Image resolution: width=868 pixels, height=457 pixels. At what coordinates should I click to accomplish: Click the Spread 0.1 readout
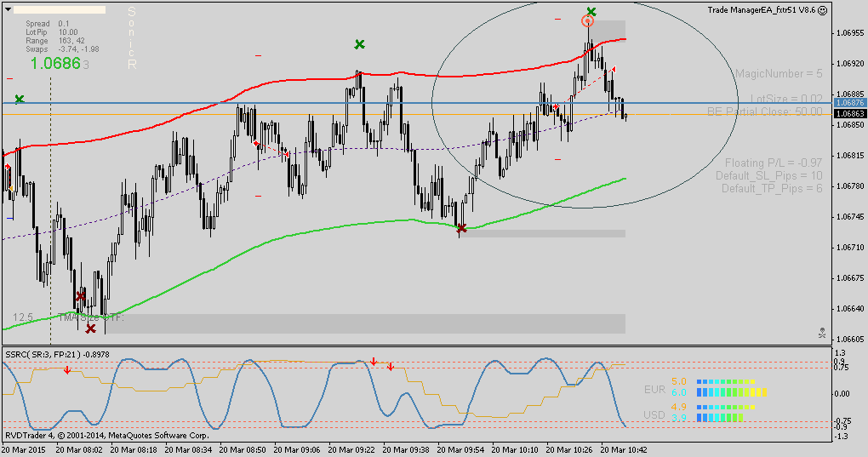point(48,24)
